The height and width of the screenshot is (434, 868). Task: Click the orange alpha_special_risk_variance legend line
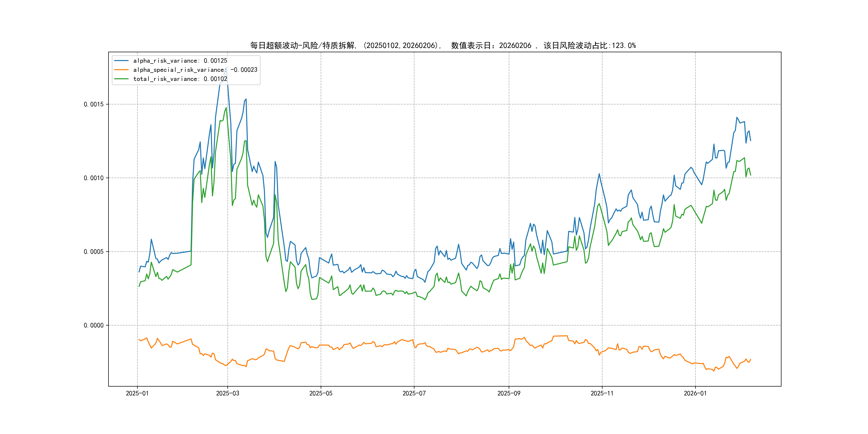121,70
